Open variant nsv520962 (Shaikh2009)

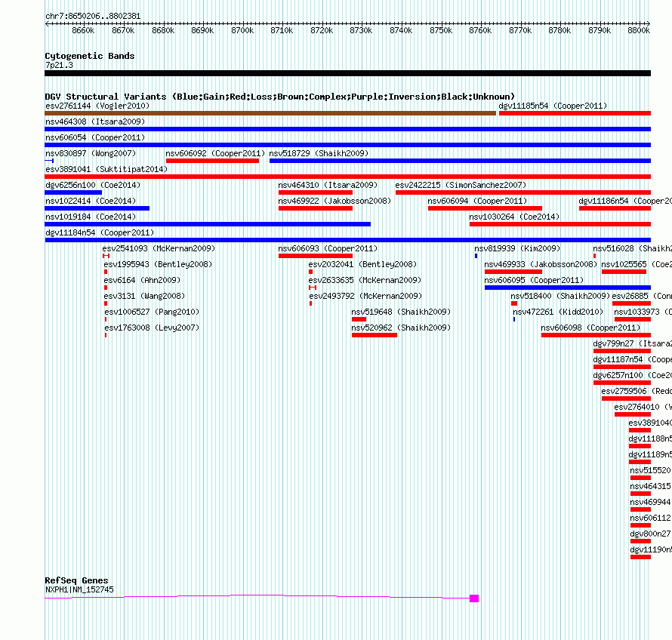coord(375,335)
